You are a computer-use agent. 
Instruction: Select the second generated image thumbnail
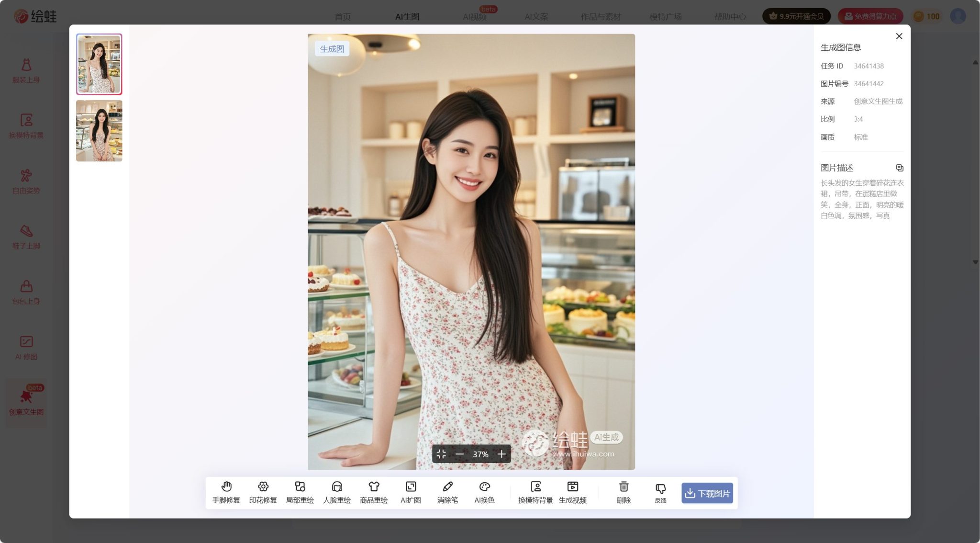click(99, 131)
